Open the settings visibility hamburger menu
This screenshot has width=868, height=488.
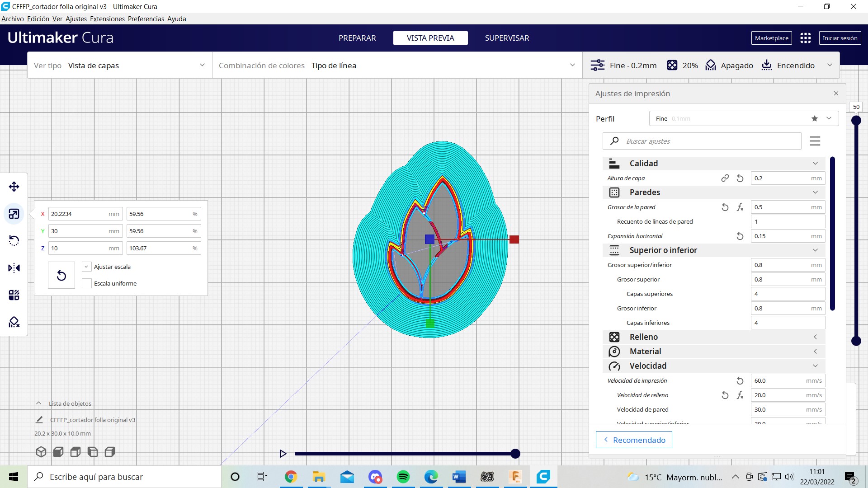pos(815,141)
